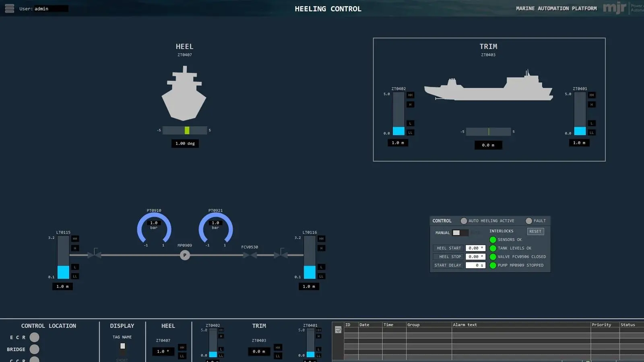The width and height of the screenshot is (644, 362).
Task: Click the heel angle indicator bar
Action: [x=185, y=130]
